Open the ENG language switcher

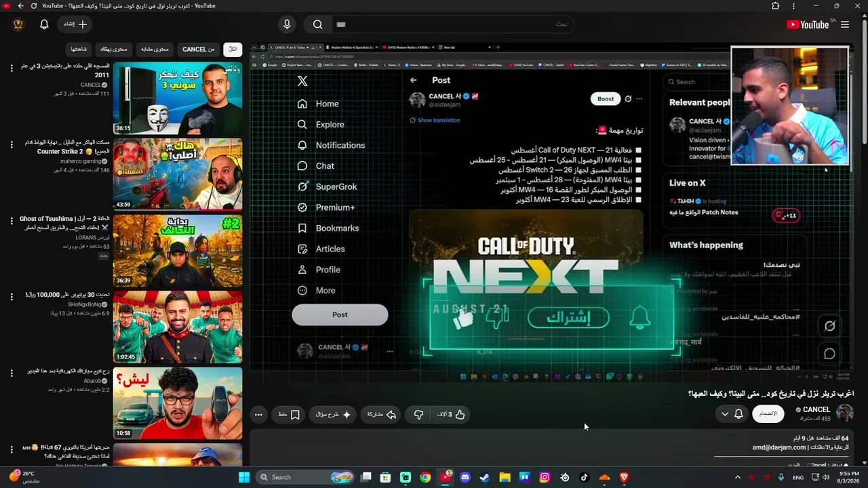coord(799,477)
